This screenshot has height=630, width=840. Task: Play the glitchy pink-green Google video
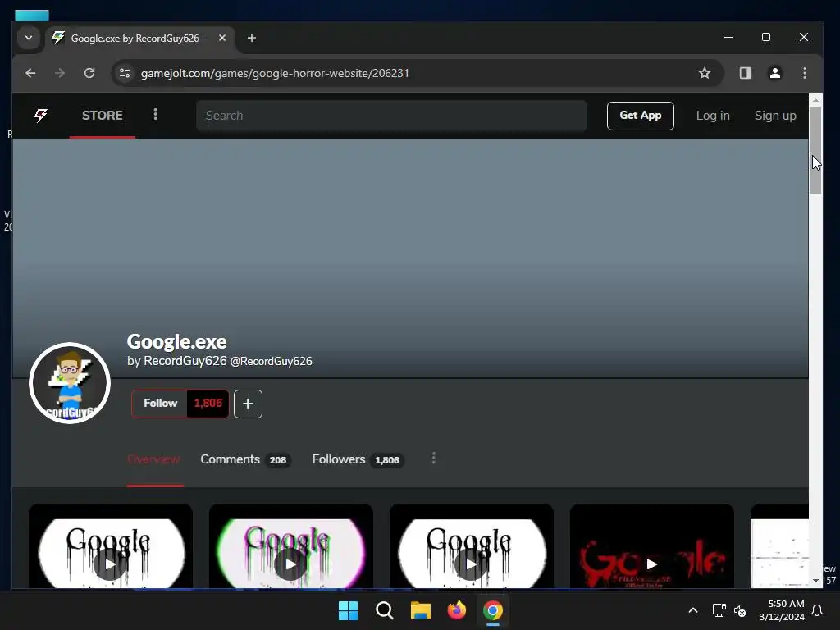pos(290,564)
